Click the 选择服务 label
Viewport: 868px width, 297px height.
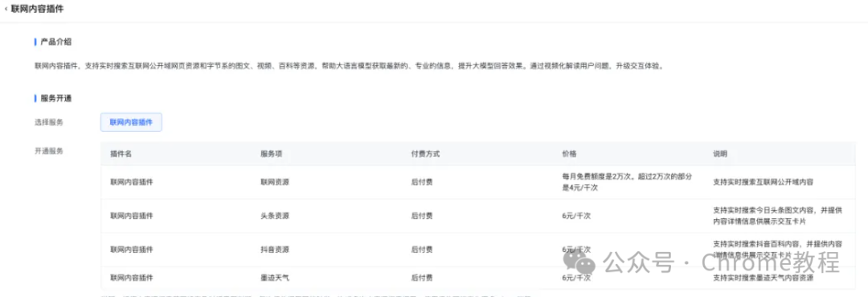(49, 122)
